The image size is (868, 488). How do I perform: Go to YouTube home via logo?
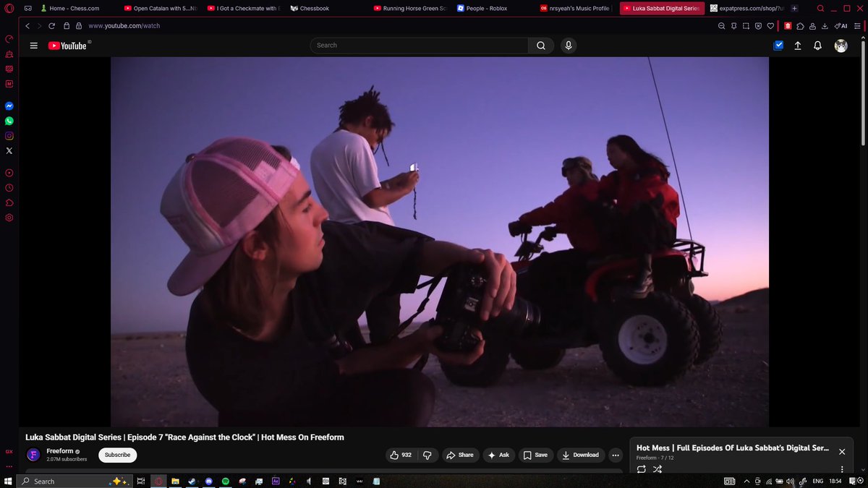click(x=67, y=46)
